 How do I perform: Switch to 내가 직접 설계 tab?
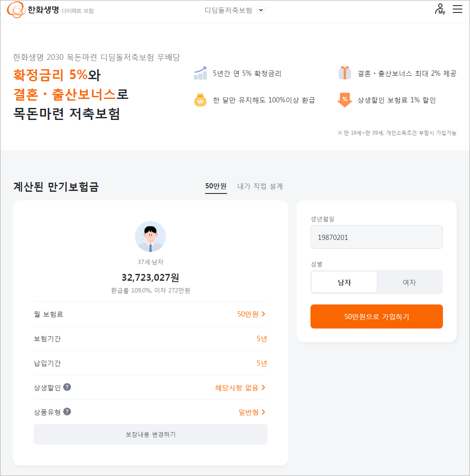[259, 186]
